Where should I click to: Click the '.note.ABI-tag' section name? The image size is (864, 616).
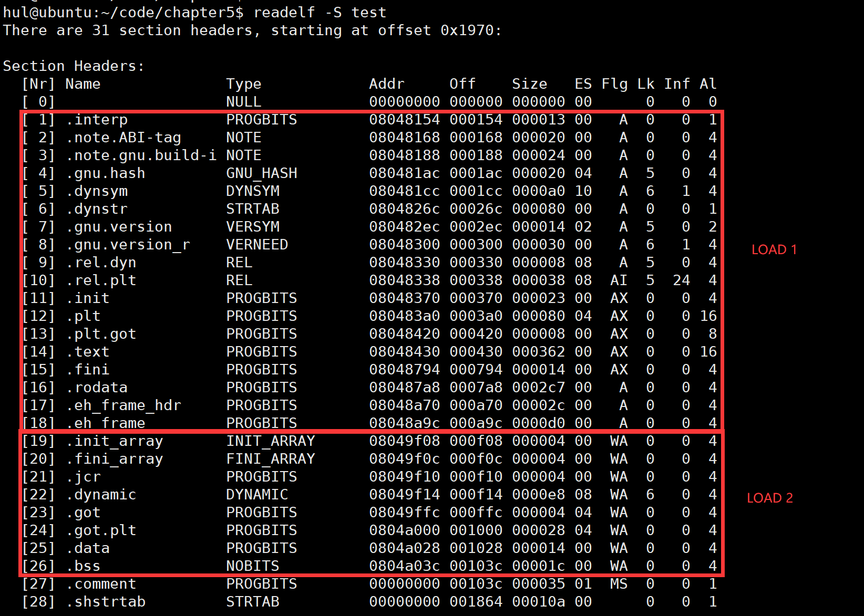(124, 138)
